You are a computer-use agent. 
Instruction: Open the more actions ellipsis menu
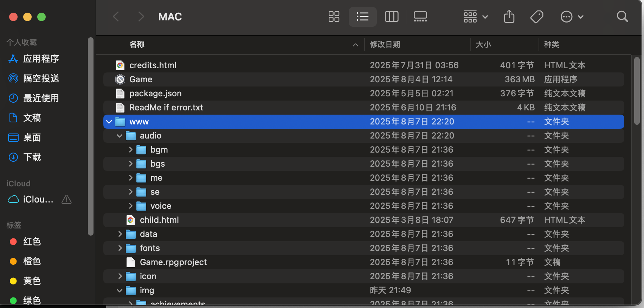572,17
